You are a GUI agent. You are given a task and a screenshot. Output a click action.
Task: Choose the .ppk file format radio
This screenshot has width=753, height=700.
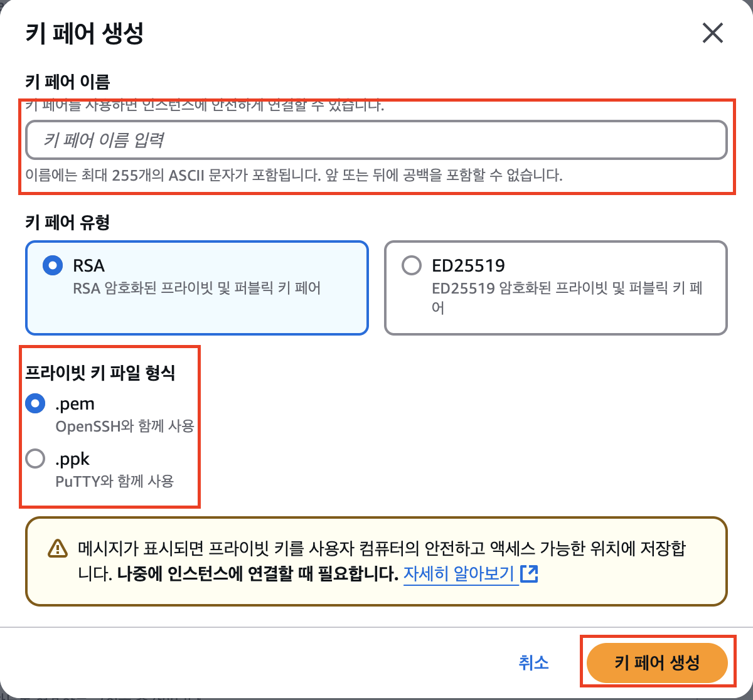(x=35, y=459)
